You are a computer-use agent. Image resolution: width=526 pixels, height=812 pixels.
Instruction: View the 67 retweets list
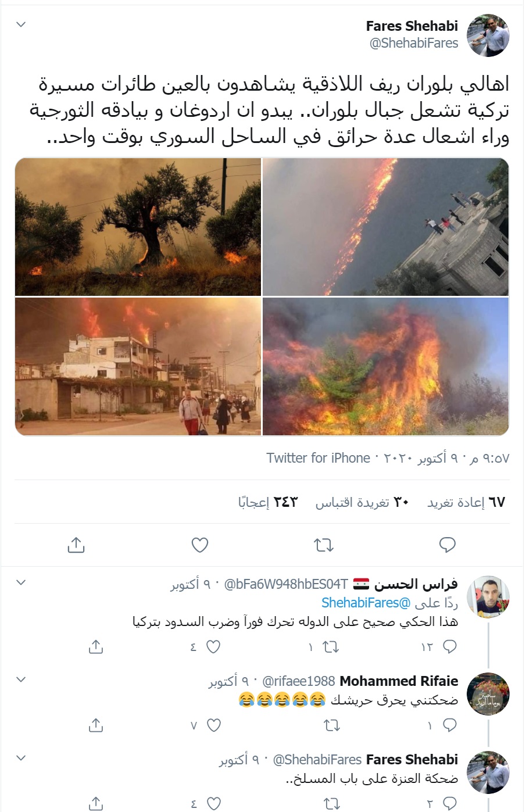467,502
